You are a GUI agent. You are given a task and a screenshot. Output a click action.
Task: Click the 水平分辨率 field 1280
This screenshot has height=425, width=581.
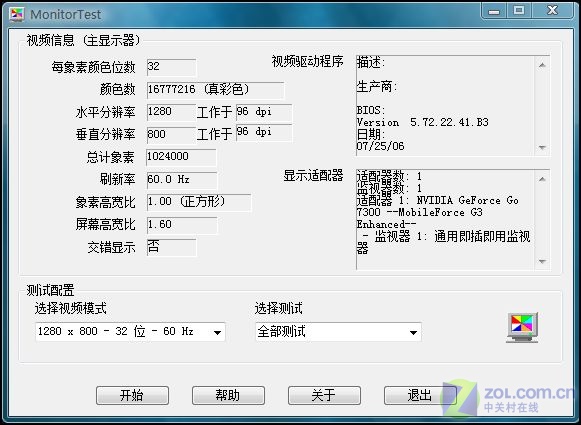171,112
